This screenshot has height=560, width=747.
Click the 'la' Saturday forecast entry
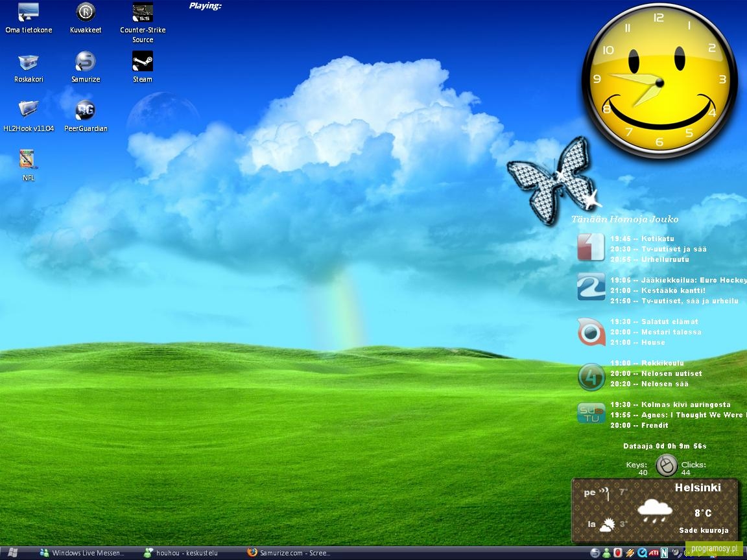pos(608,525)
